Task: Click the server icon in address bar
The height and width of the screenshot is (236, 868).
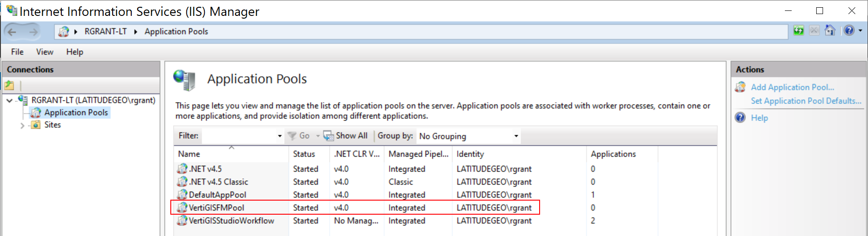Action: (64, 31)
